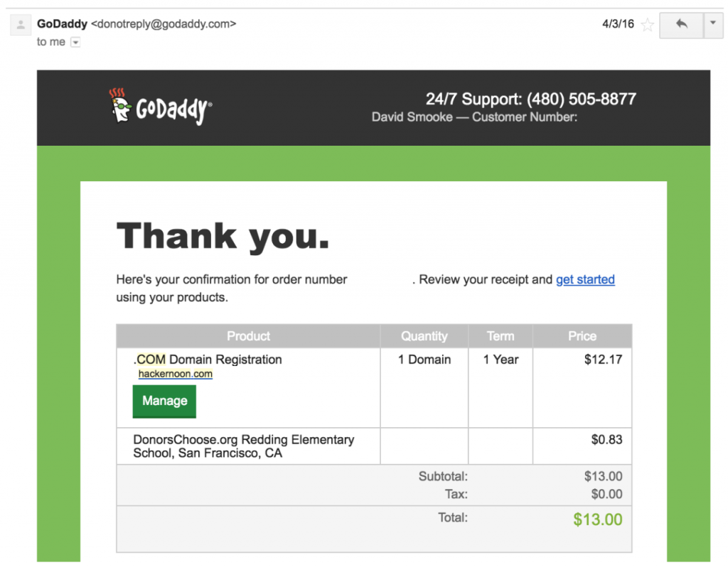Click the Term column header

tap(500, 336)
